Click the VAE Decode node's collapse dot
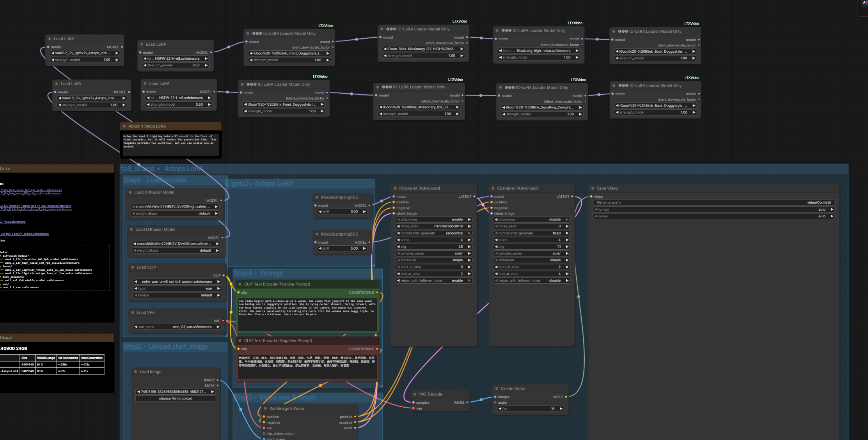This screenshot has height=440, width=868. (x=415, y=394)
